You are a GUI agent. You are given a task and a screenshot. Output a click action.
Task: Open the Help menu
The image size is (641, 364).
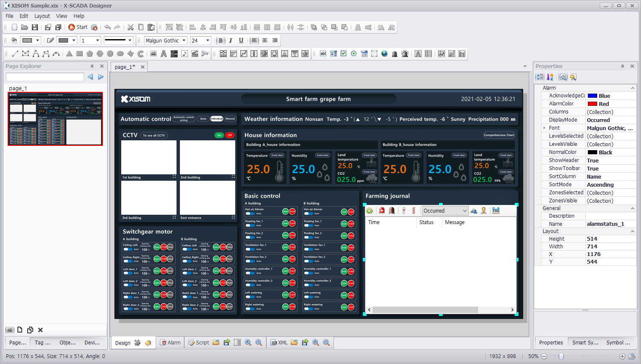[79, 16]
